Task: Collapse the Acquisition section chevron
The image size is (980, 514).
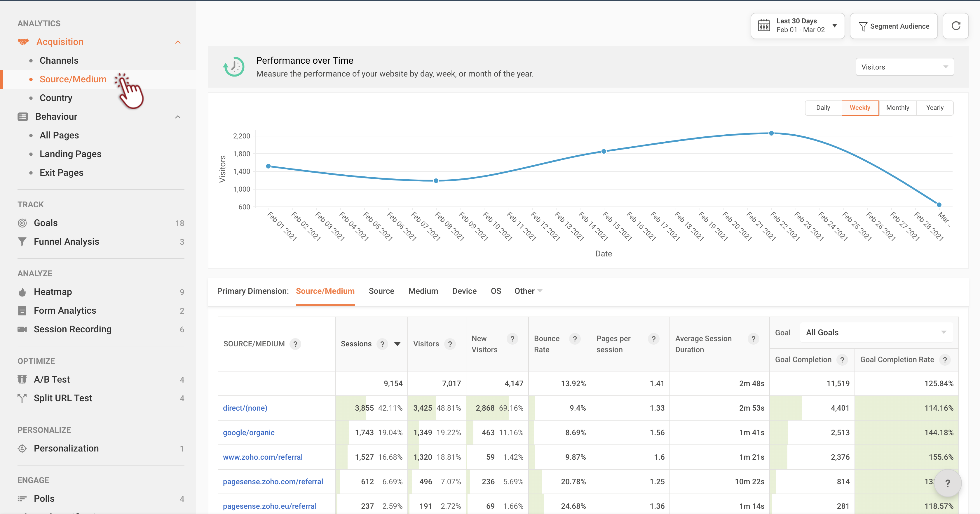Action: point(178,42)
